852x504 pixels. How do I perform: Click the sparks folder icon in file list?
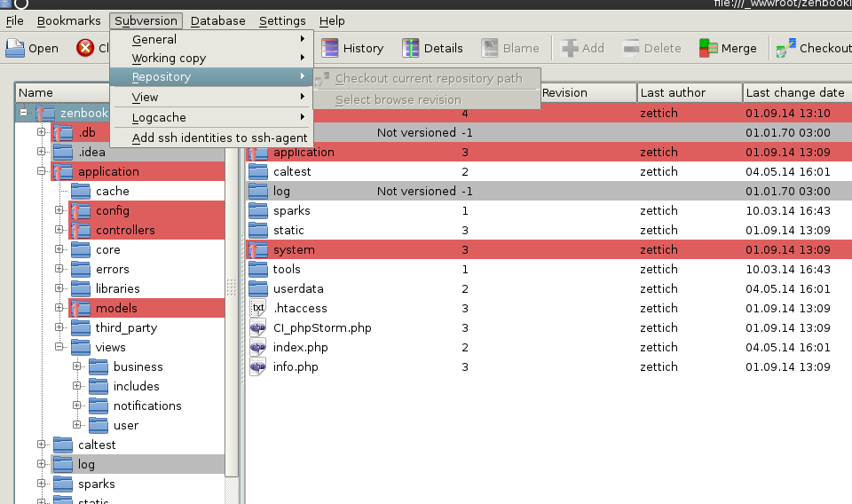[x=258, y=210]
